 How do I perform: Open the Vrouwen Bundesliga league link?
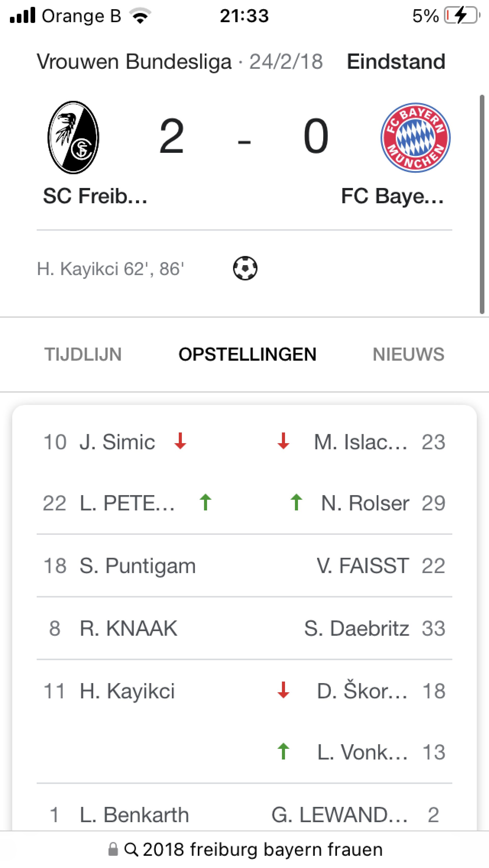pos(134,62)
